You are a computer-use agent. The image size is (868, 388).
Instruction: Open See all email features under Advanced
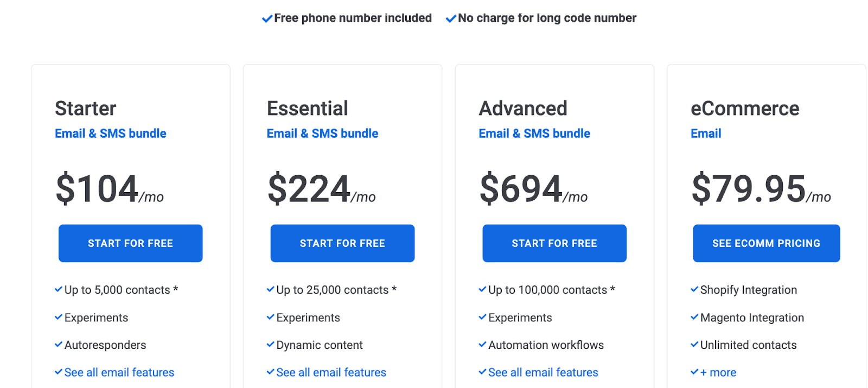(x=543, y=372)
